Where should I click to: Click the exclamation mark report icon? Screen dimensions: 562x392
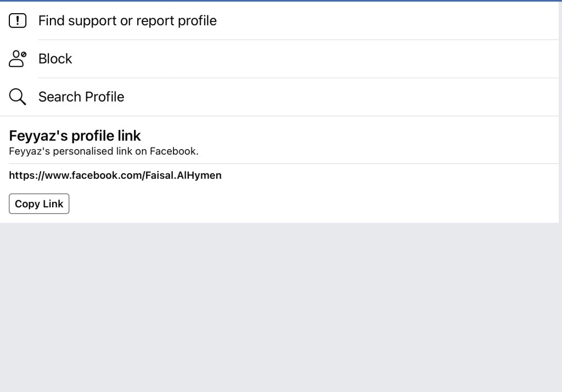[18, 21]
